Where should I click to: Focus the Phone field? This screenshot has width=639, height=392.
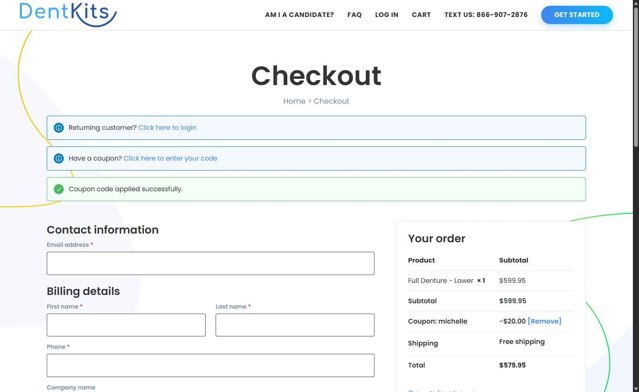tap(210, 365)
